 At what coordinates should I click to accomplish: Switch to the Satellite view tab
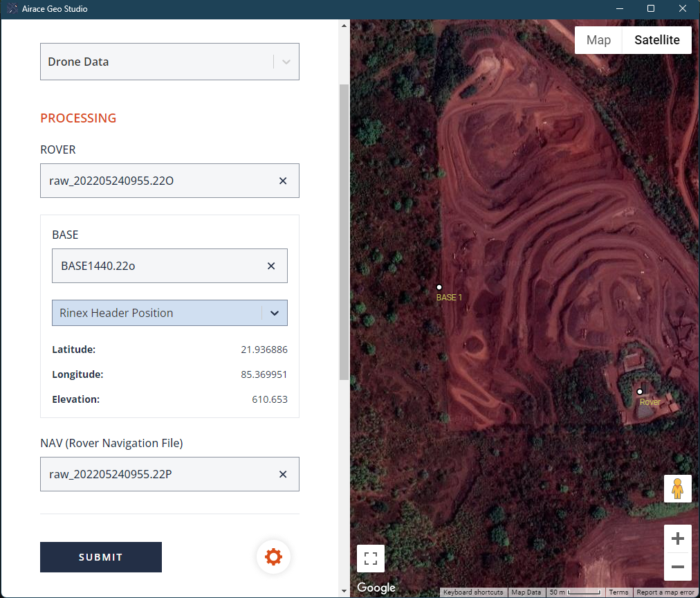tap(656, 40)
